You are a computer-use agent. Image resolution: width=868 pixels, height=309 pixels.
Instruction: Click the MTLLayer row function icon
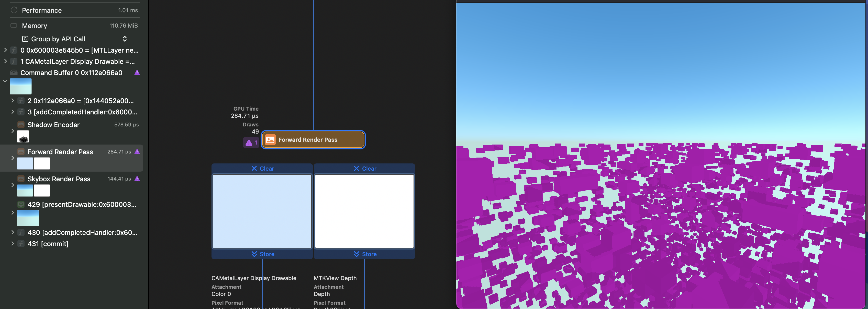tap(14, 50)
